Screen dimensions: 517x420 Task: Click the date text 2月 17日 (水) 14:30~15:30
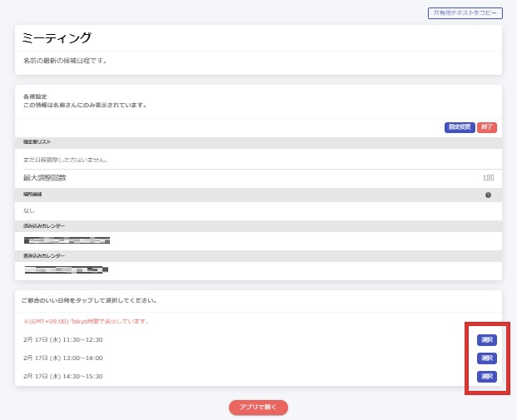[x=63, y=376]
